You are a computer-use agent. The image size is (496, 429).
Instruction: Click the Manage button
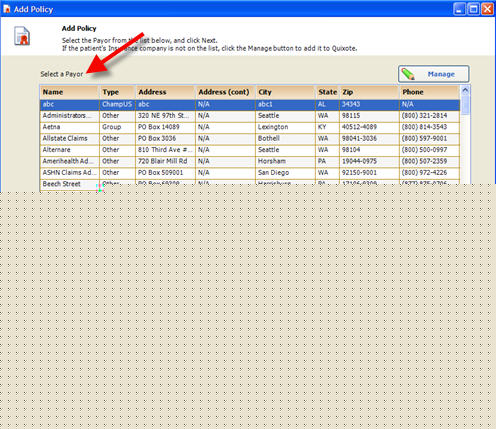pos(434,74)
